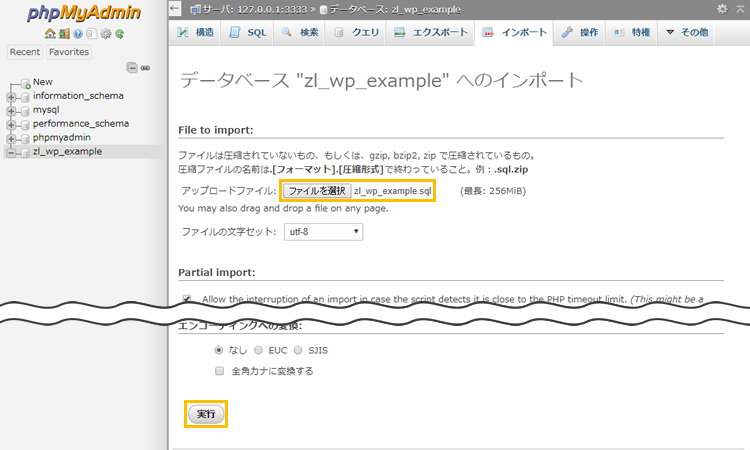
Task: Click the link chain icon in sidebar
Action: (145, 67)
